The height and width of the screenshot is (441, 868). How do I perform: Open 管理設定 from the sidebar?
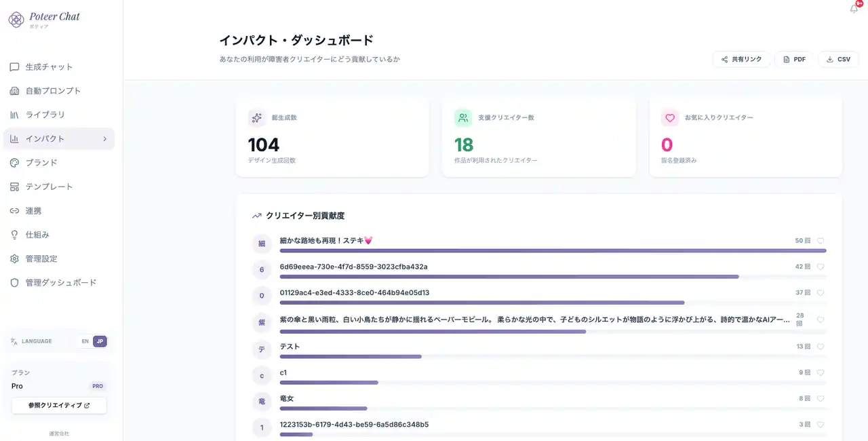(41, 258)
